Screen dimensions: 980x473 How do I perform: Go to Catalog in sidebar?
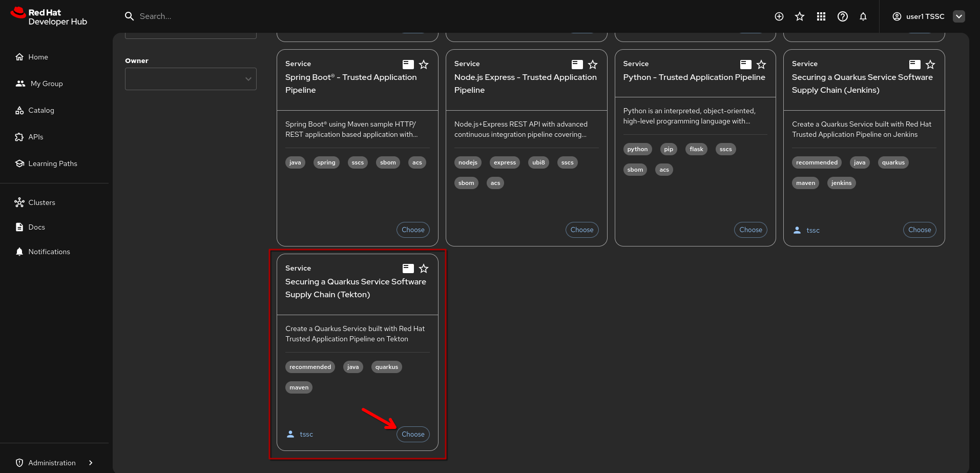coord(41,110)
